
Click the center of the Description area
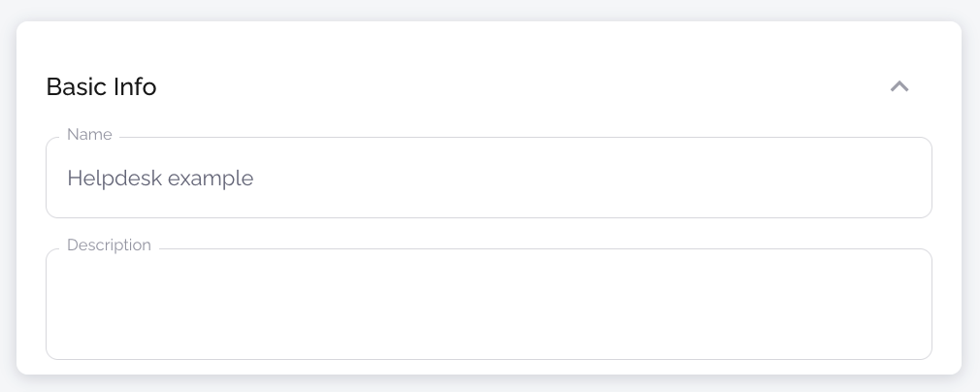tap(488, 305)
